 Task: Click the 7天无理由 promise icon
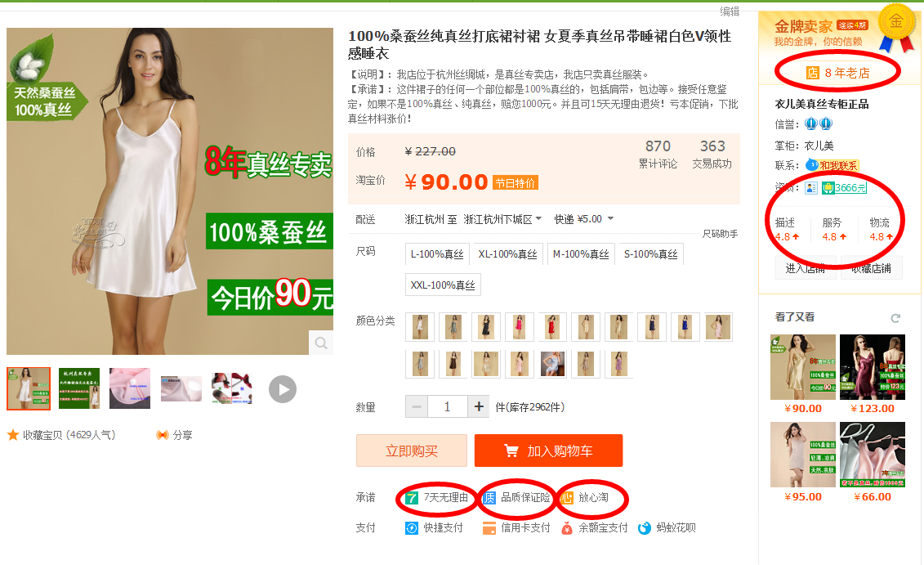412,498
